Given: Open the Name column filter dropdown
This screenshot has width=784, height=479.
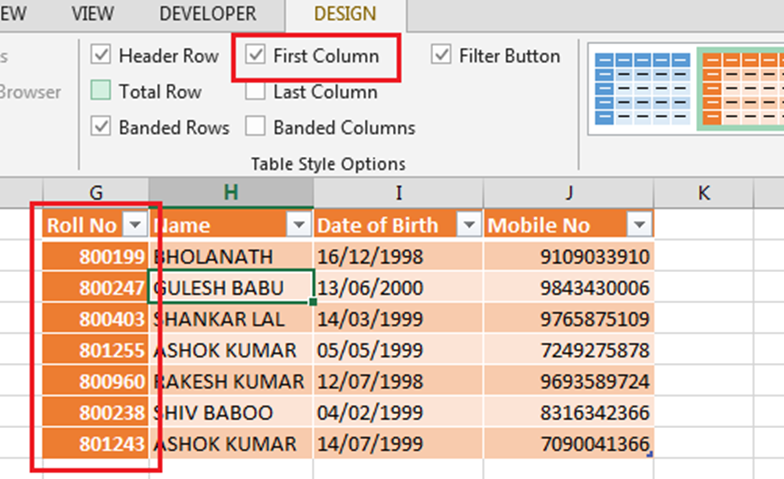Looking at the screenshot, I should pos(299,225).
